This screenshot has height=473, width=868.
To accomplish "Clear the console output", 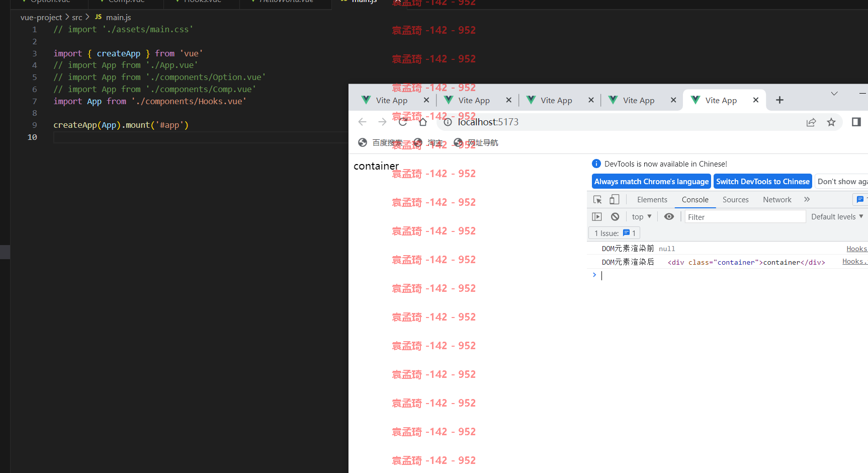I will pyautogui.click(x=615, y=217).
